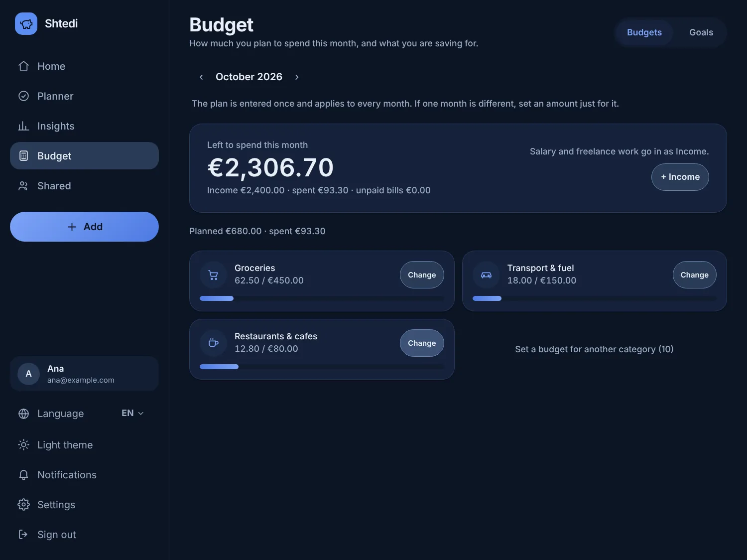Click the Shared people icon

[x=23, y=186]
